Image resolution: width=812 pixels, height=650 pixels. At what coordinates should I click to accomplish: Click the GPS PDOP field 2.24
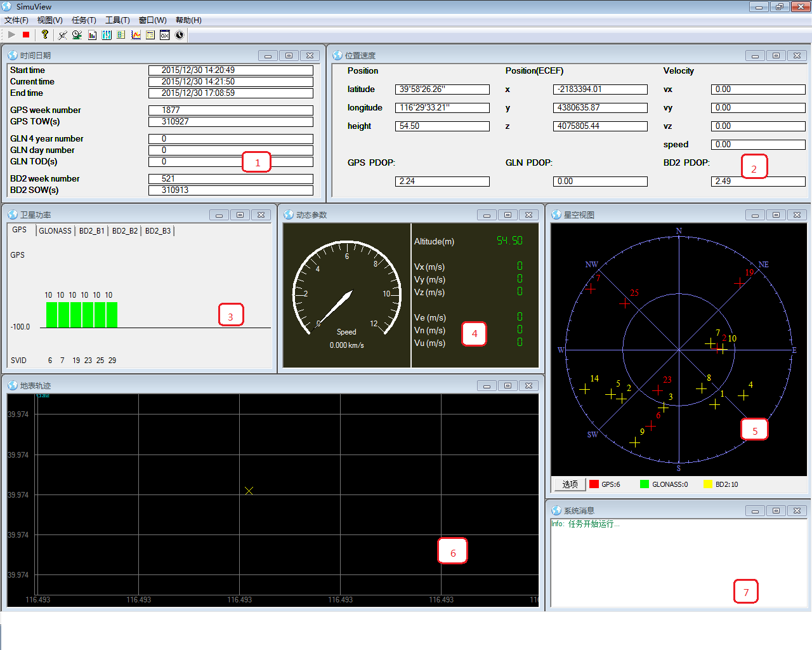pos(442,182)
